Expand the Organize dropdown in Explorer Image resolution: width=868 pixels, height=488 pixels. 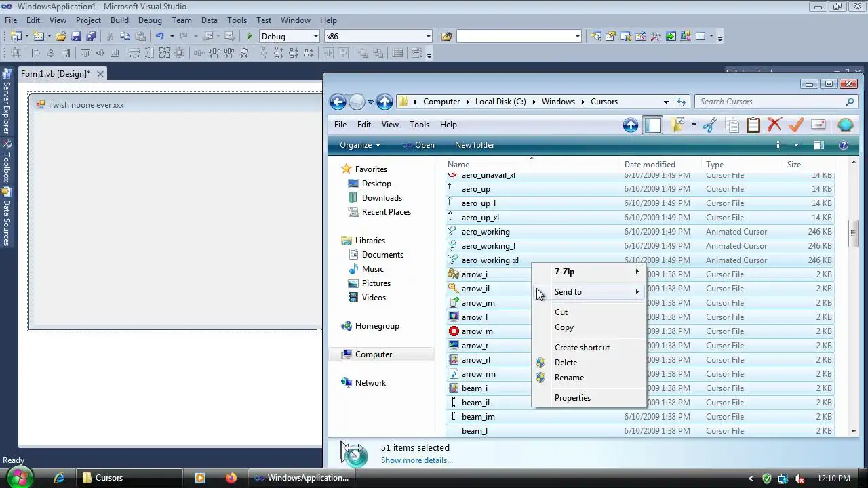coord(360,145)
